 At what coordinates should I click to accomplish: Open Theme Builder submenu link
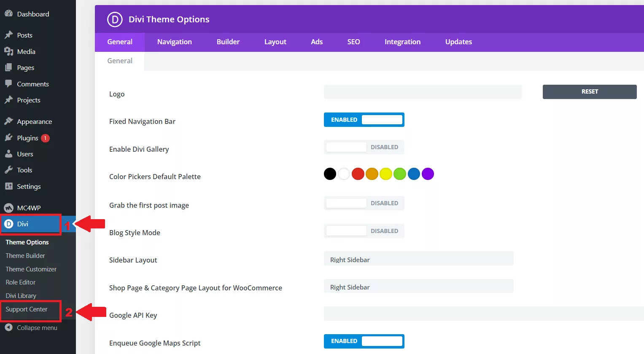click(x=25, y=256)
